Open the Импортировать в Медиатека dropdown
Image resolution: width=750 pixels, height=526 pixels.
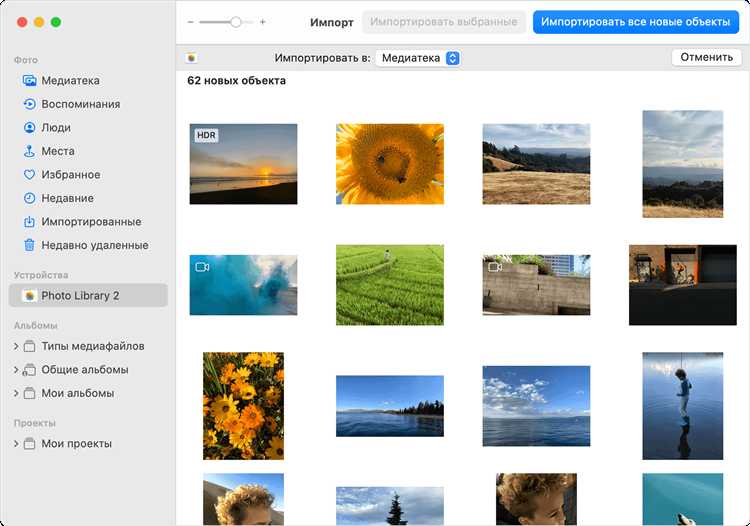(x=418, y=58)
